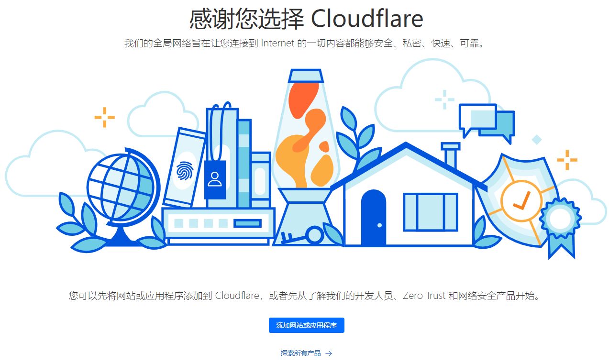Click the router device under the books

point(218,226)
